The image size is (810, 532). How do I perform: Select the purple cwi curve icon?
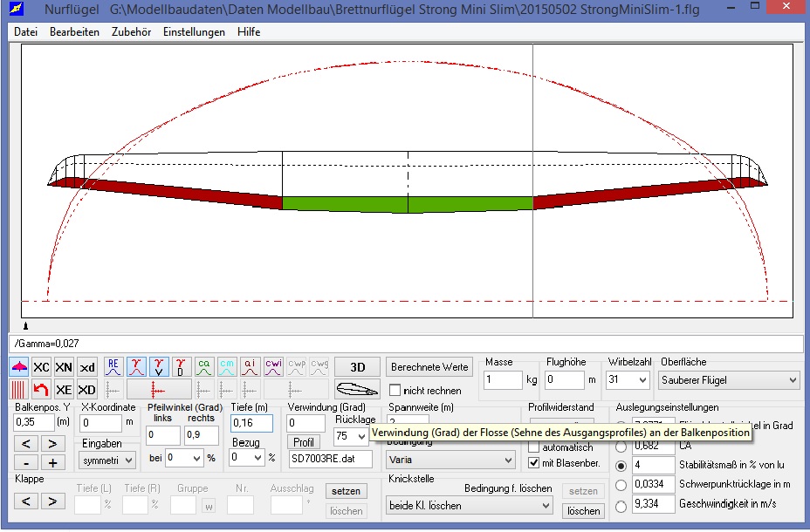(273, 366)
